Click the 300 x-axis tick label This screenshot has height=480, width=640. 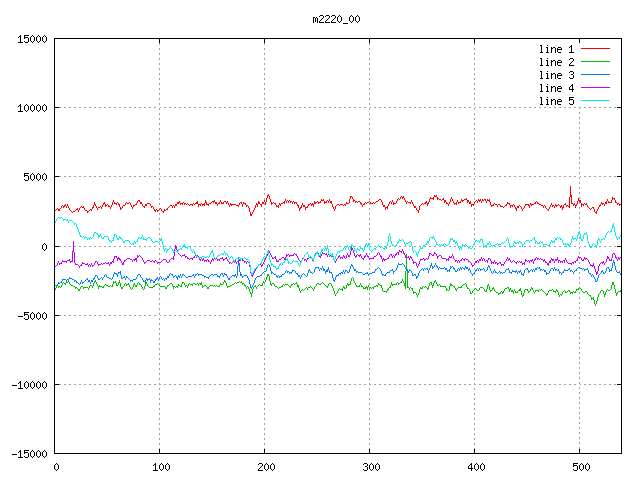(x=370, y=467)
